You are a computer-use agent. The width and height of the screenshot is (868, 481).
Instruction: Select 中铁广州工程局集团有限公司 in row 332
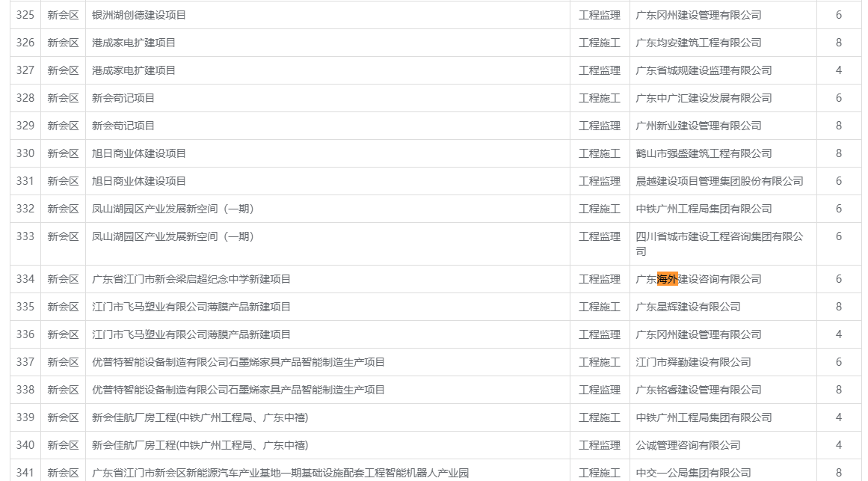704,209
